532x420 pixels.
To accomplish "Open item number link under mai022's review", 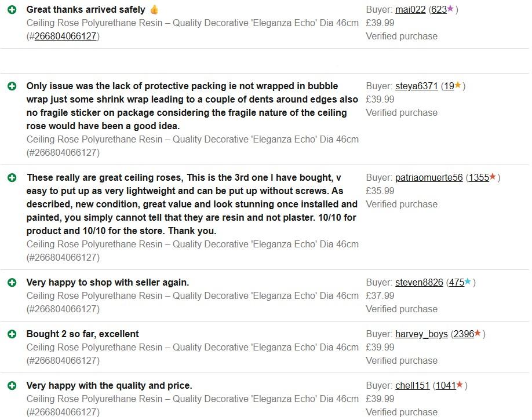I will tap(65, 36).
